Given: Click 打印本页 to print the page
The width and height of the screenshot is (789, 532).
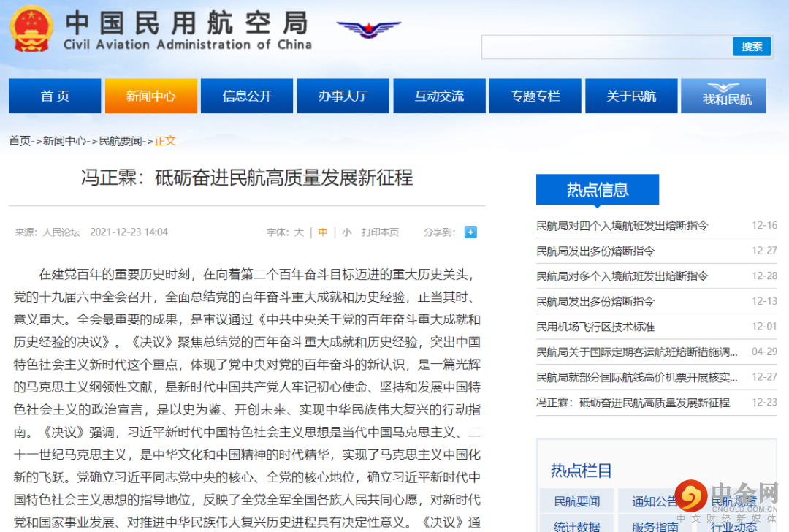Looking at the screenshot, I should (x=380, y=232).
